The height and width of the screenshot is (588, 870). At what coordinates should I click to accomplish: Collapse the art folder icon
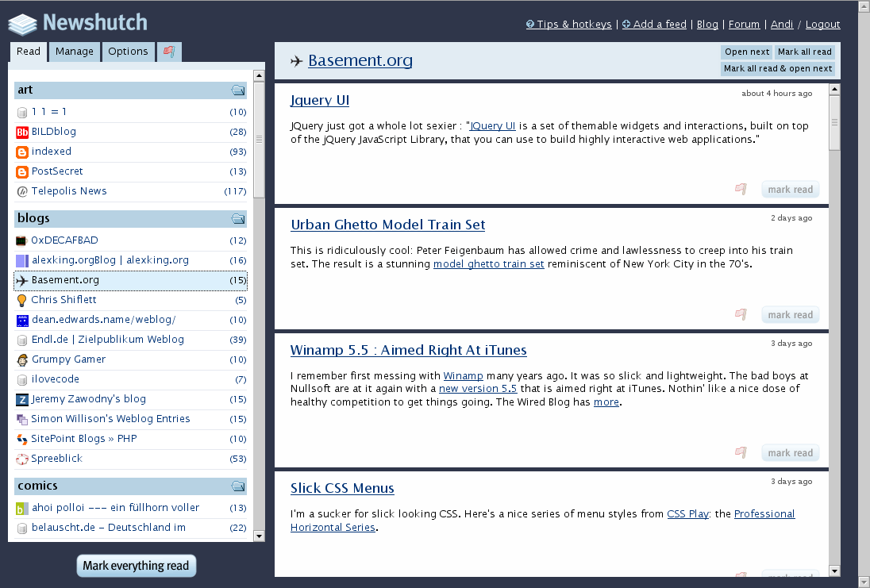[238, 90]
